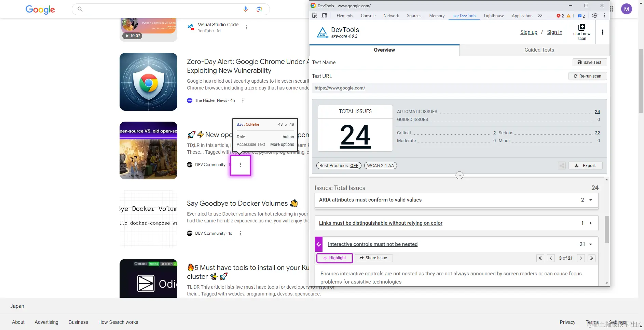The width and height of the screenshot is (644, 330).
Task: Click the axe-core version link
Action: [x=339, y=36]
